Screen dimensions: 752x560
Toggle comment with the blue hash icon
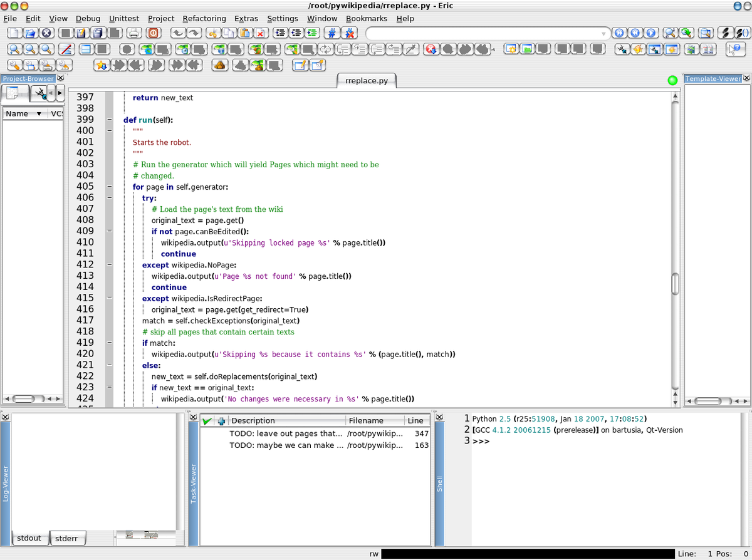click(332, 33)
